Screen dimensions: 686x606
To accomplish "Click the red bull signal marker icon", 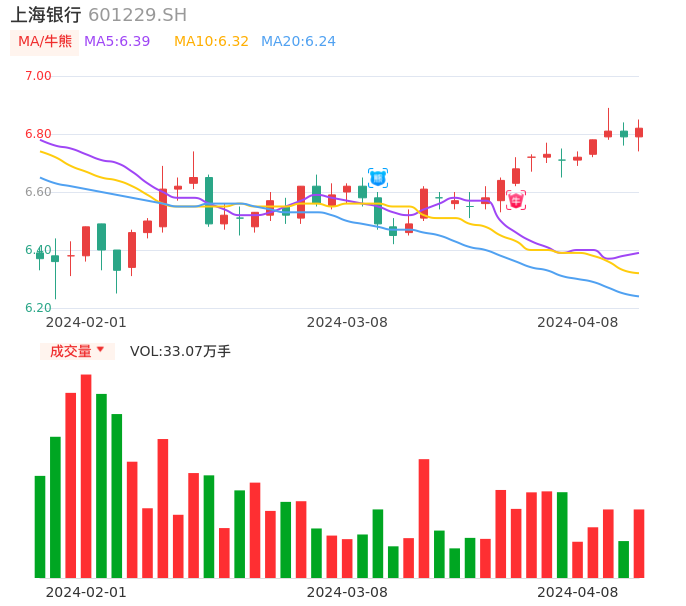I will [x=516, y=200].
